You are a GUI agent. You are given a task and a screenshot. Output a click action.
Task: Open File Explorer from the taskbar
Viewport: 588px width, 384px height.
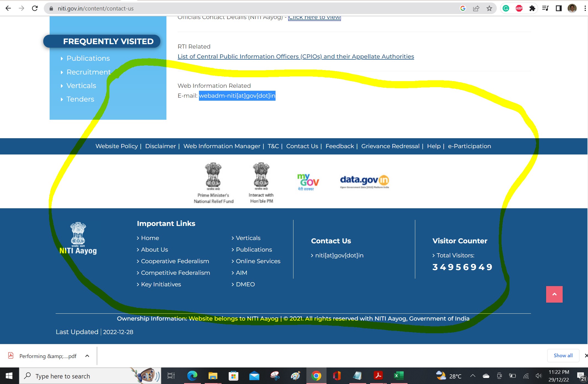coord(213,376)
